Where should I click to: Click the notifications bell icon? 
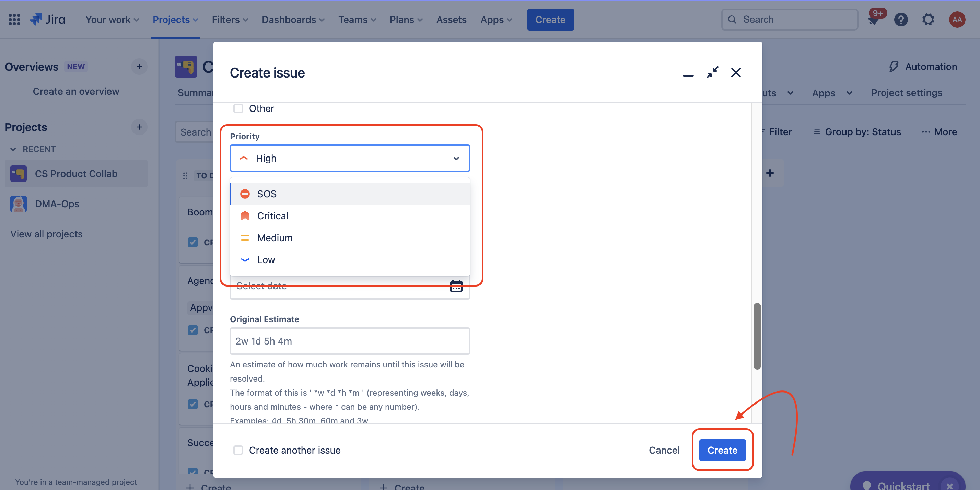[874, 20]
